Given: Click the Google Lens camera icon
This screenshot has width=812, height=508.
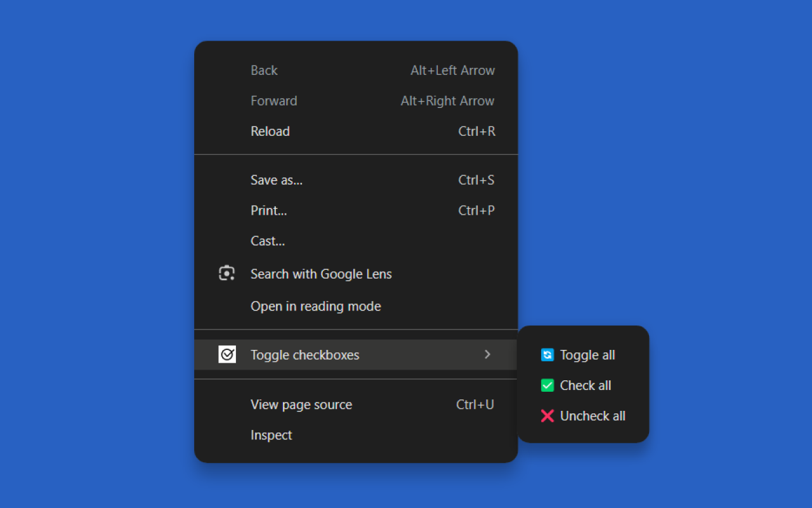Looking at the screenshot, I should click(227, 273).
